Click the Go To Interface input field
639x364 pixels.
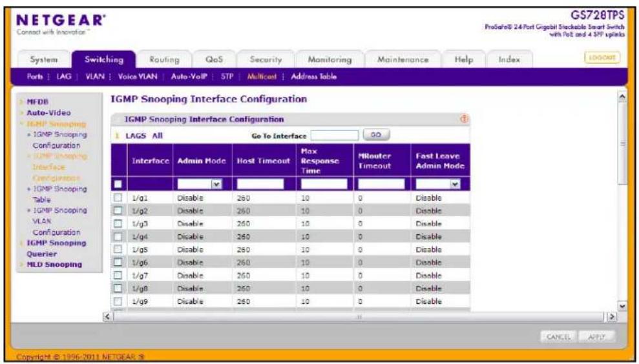coord(335,135)
